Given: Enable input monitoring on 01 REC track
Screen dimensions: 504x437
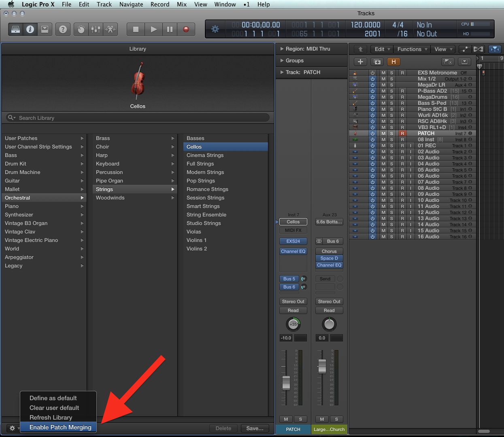Looking at the screenshot, I should coord(410,146).
